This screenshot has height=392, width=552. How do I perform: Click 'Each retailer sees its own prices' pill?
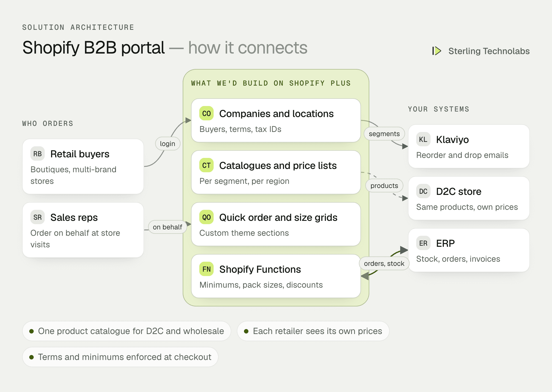point(313,331)
